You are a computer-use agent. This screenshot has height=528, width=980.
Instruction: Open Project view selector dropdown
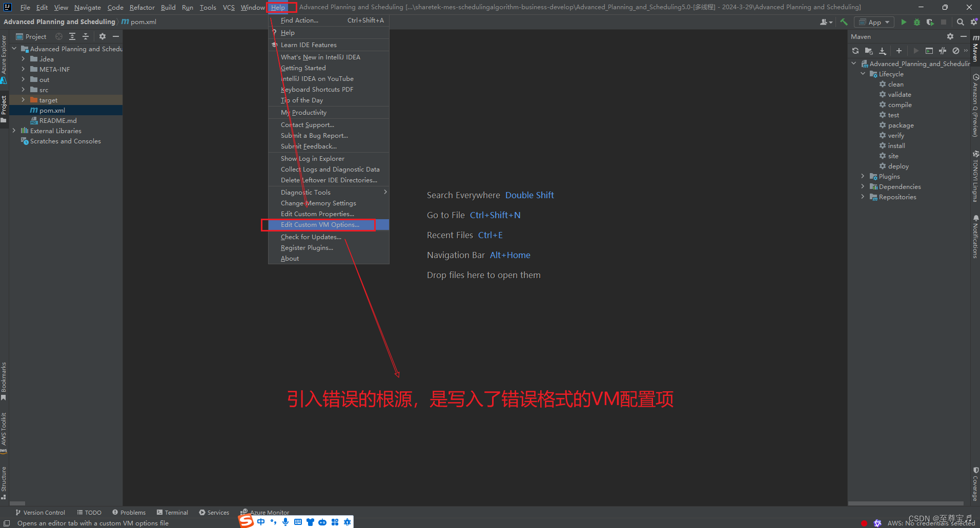pos(31,36)
